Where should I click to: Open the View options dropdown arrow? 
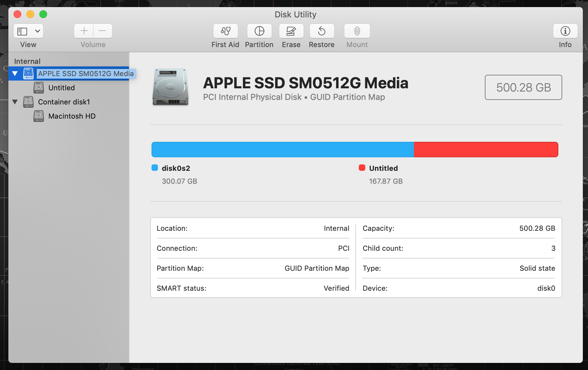[x=37, y=31]
